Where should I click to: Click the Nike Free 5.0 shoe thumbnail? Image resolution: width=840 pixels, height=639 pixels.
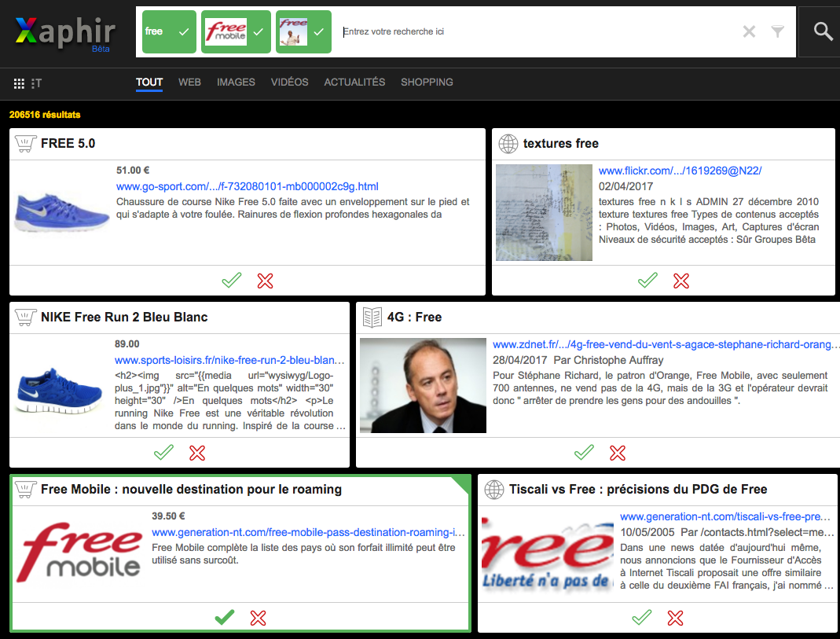61,212
